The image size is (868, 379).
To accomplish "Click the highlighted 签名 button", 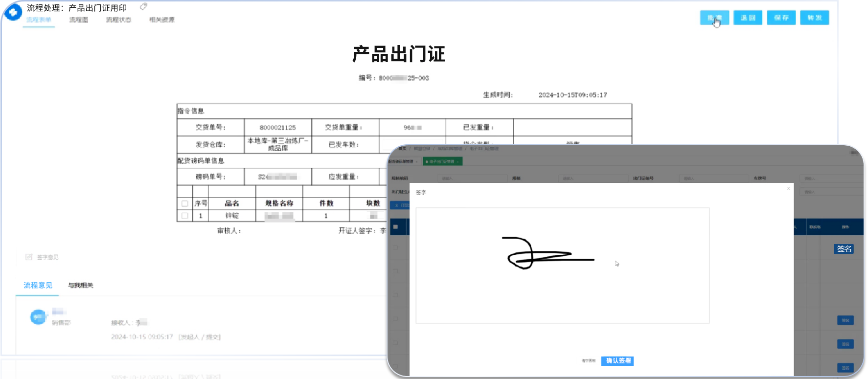I will pos(844,249).
